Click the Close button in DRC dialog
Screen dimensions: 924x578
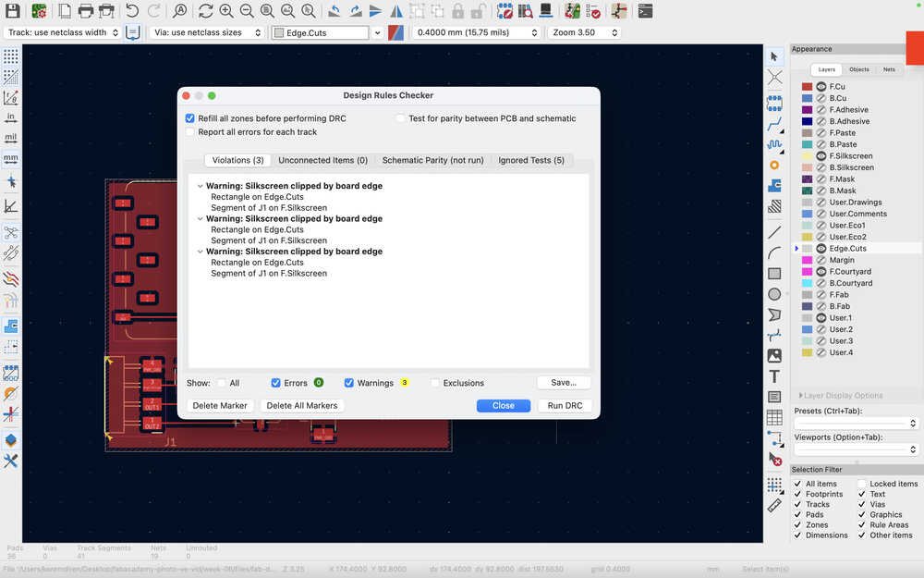tap(504, 406)
